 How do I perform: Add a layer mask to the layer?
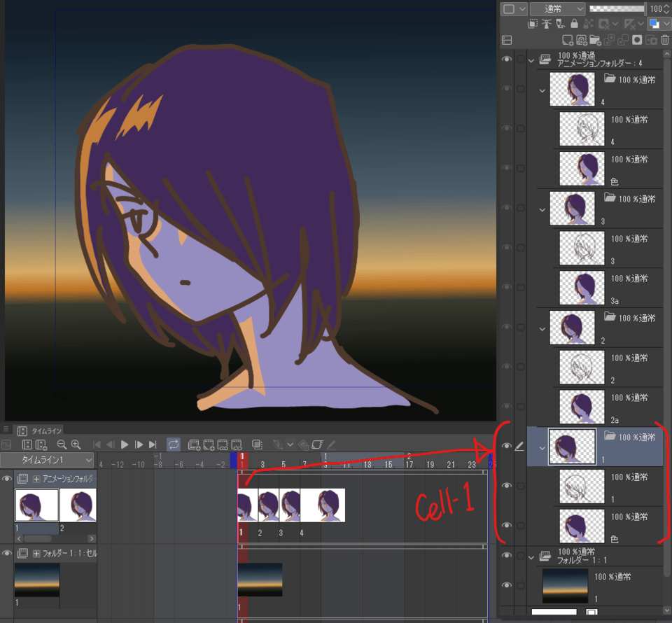pyautogui.click(x=637, y=40)
